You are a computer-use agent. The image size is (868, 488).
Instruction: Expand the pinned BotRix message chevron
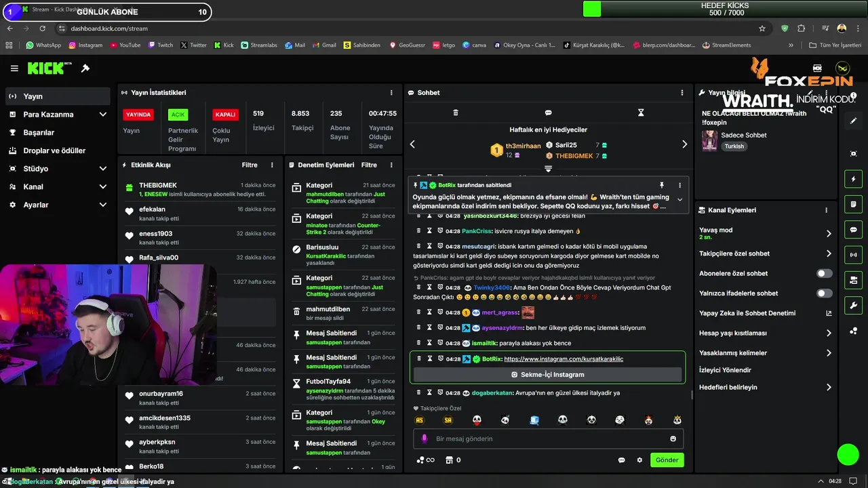click(x=679, y=200)
